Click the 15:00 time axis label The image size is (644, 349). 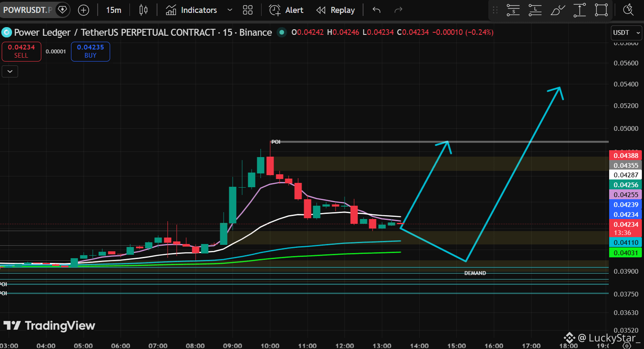pos(456,346)
